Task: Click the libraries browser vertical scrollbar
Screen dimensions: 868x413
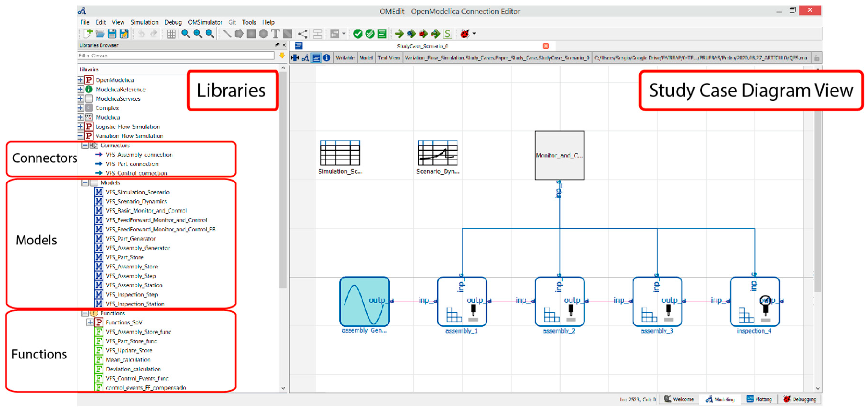Action: click(283, 179)
